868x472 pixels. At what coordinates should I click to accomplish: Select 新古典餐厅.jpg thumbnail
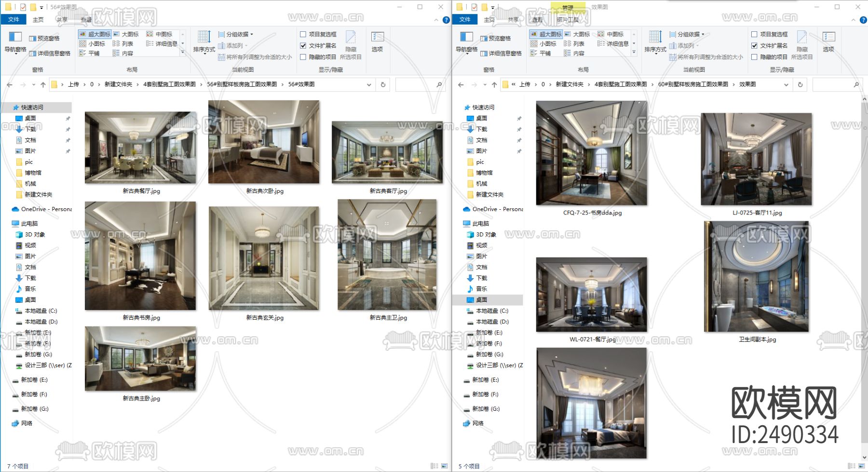tap(141, 148)
